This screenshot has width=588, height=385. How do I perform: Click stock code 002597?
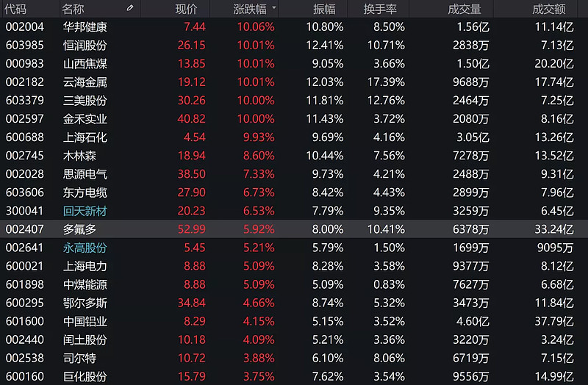tap(25, 119)
